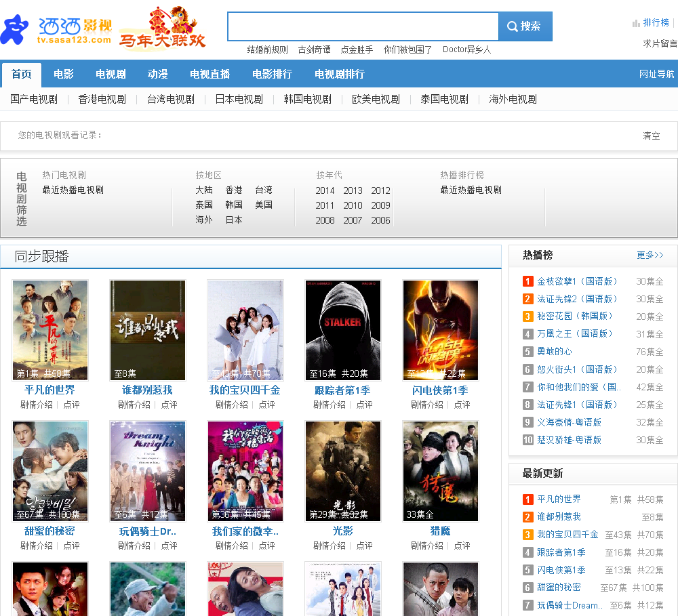678x616 pixels.
Task: Open the 猎魔 poster thumbnail
Action: [441, 471]
